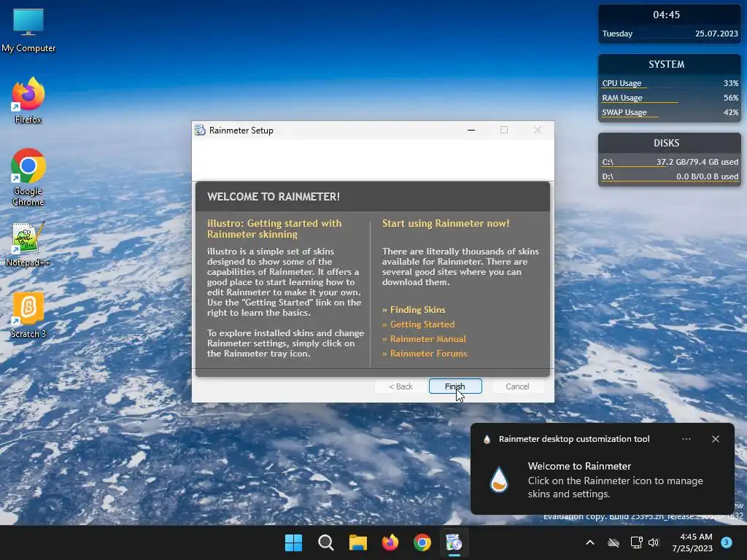Close the Rainmeter Setup window
Screen dimensions: 747x560
[x=538, y=130]
